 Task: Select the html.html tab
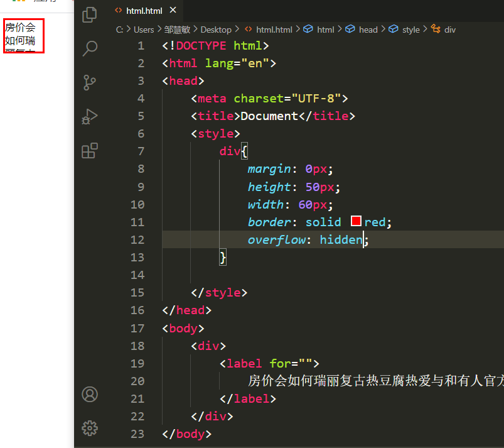coord(144,11)
